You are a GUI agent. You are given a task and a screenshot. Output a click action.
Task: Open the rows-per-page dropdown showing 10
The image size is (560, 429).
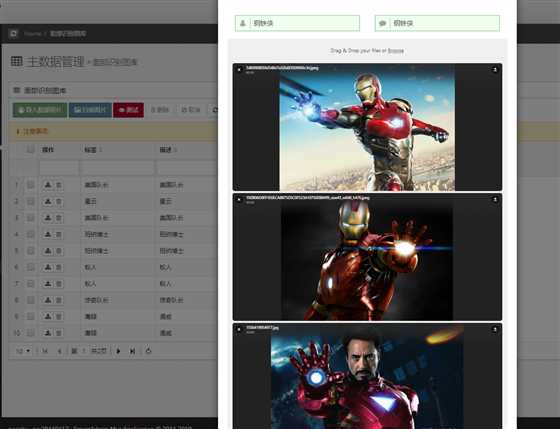click(23, 351)
